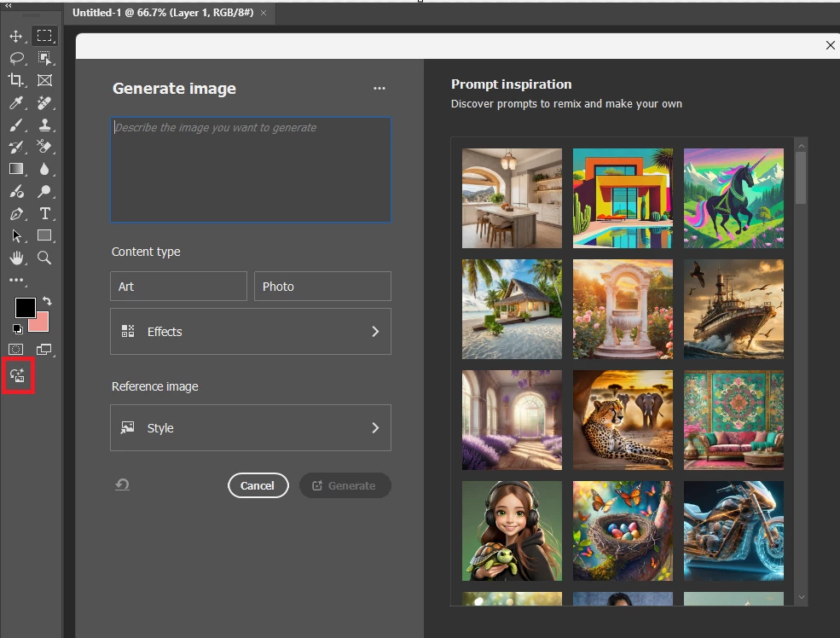
Task: Select the Object Selection tool
Action: click(44, 58)
